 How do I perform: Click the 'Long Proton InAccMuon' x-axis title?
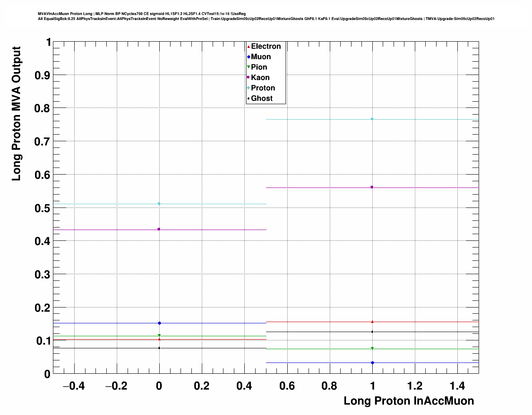(x=409, y=401)
